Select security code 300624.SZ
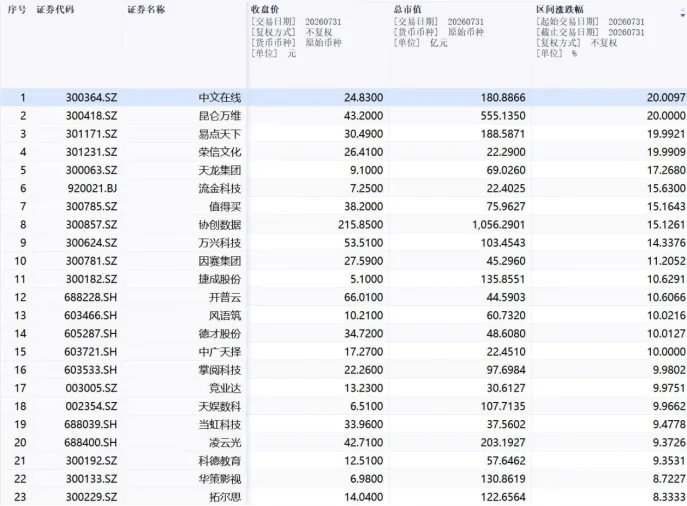The height and width of the screenshot is (506, 687). pyautogui.click(x=92, y=243)
